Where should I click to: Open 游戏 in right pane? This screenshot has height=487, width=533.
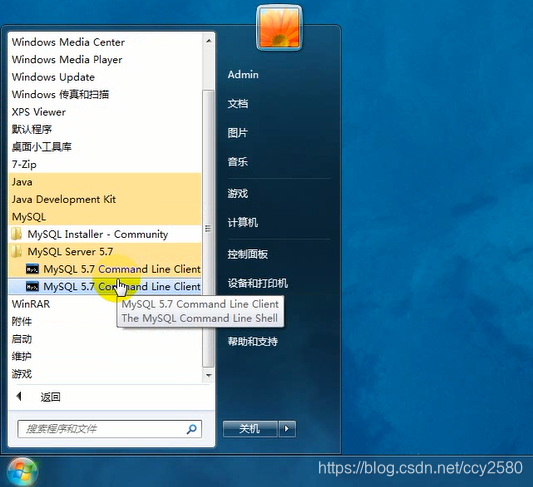238,194
